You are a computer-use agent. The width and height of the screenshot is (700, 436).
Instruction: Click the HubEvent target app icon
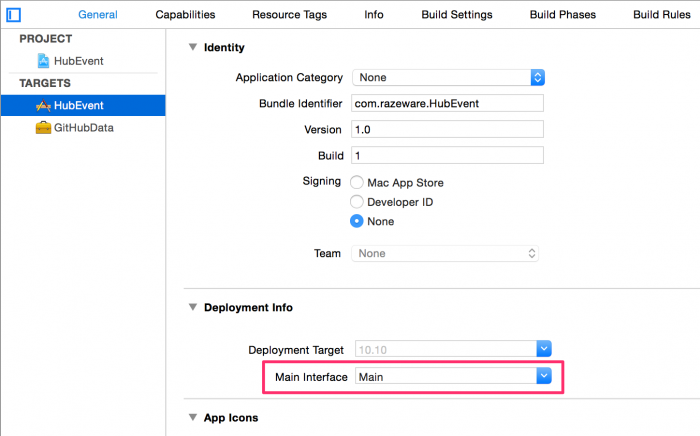click(43, 105)
